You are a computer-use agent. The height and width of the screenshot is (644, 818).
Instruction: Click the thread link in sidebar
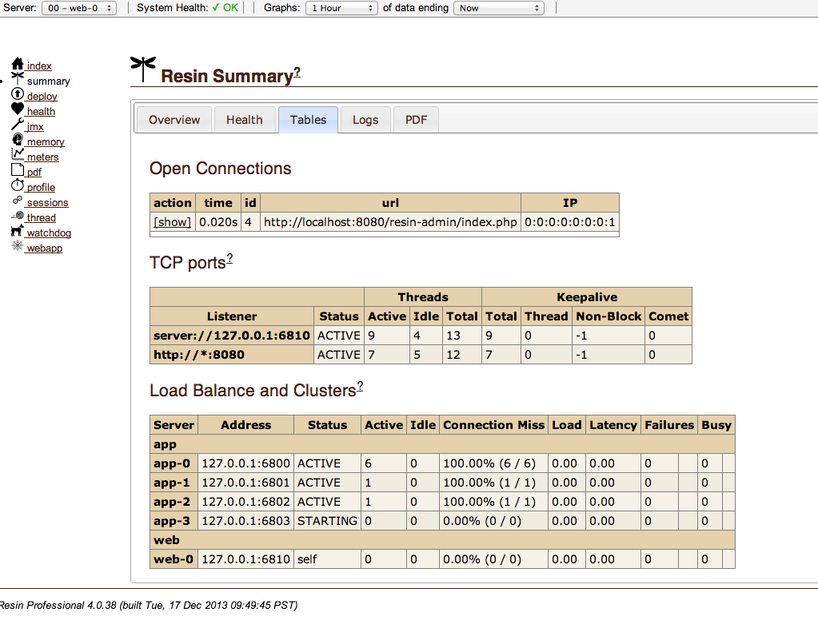(42, 217)
